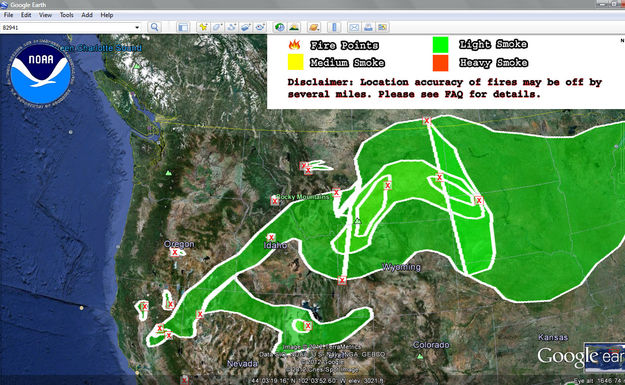
Task: Click the Wyoming map label
Action: coord(401,267)
